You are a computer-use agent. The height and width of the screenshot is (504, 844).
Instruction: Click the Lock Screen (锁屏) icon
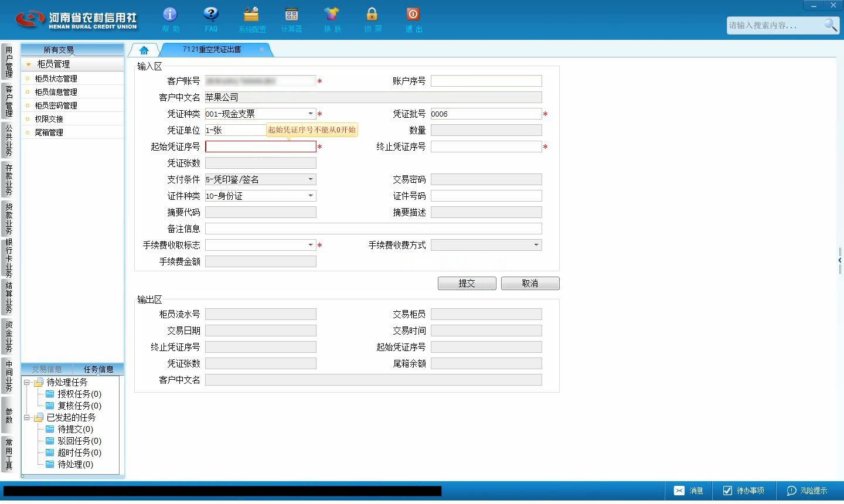(372, 19)
